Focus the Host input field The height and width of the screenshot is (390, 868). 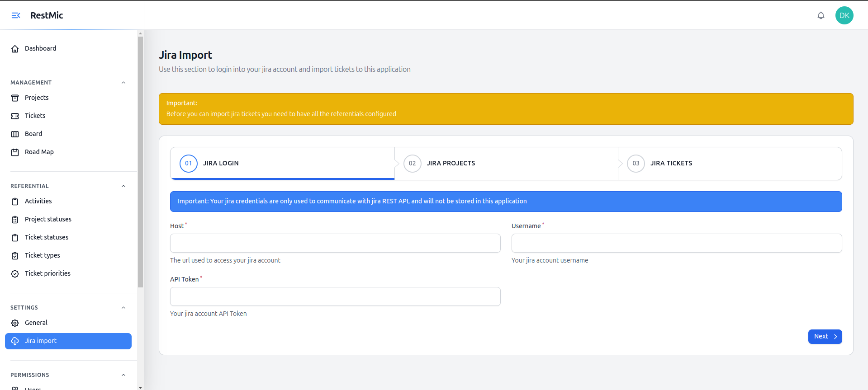335,243
